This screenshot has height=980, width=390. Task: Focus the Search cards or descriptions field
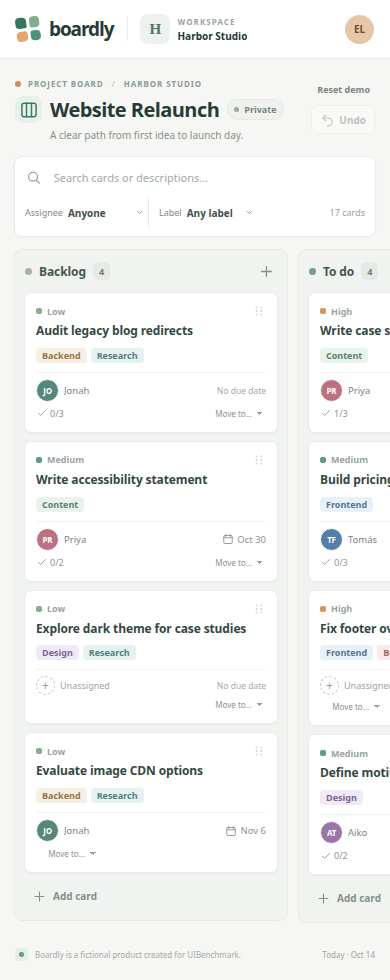click(x=195, y=178)
